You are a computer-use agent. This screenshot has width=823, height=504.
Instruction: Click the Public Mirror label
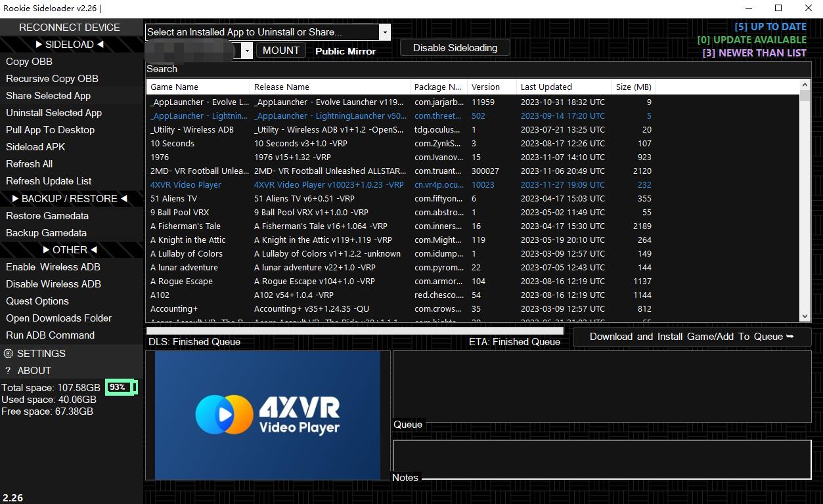(x=345, y=51)
